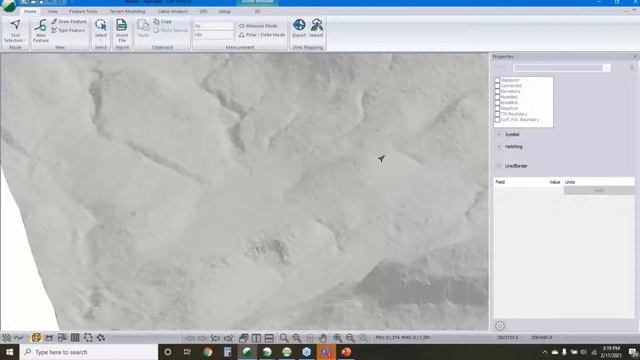Open the Cortana circle on taskbar
This screenshot has width=640, height=360.
coord(167,352)
